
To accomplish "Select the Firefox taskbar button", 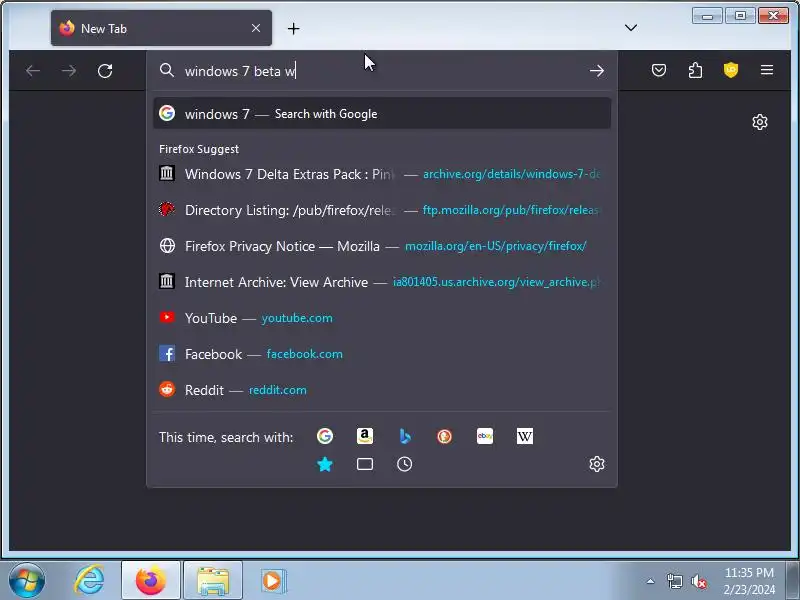I will pos(151,580).
